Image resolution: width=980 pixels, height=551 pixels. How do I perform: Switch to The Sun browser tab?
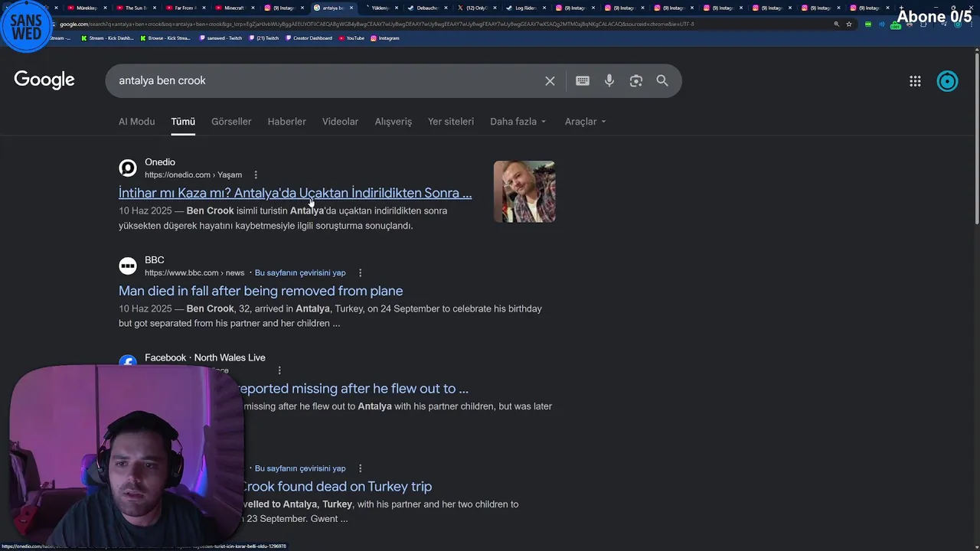[x=135, y=8]
